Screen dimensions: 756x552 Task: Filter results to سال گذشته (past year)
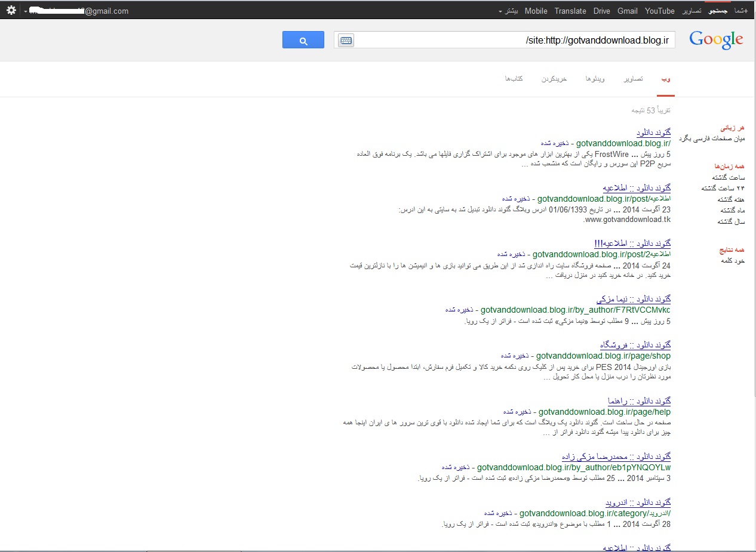point(731,221)
